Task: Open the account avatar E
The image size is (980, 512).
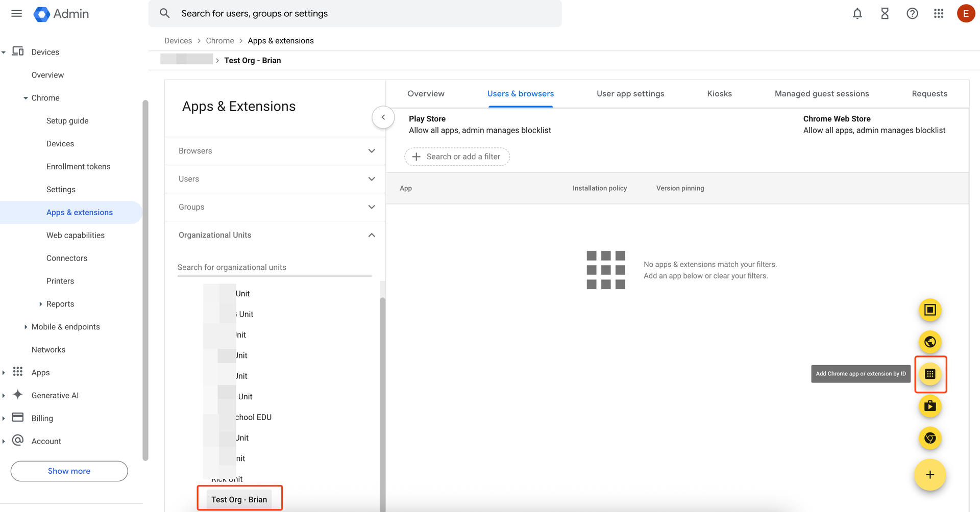Action: tap(966, 14)
